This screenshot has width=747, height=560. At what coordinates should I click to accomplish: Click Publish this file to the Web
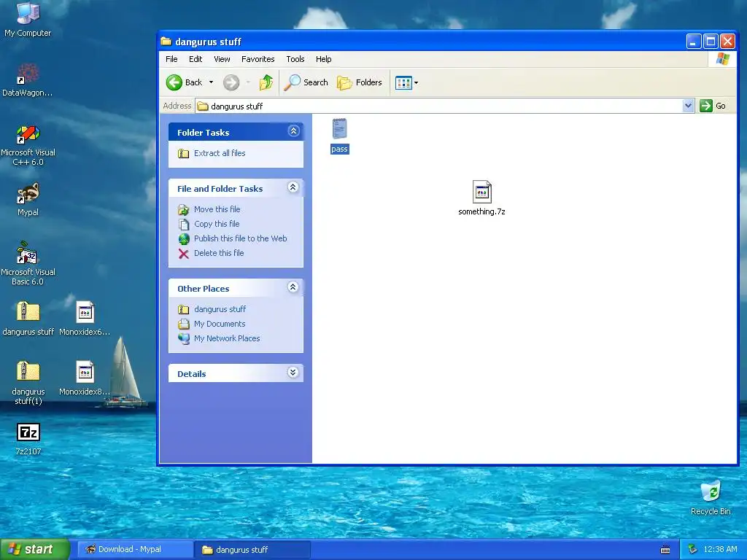[x=241, y=238]
